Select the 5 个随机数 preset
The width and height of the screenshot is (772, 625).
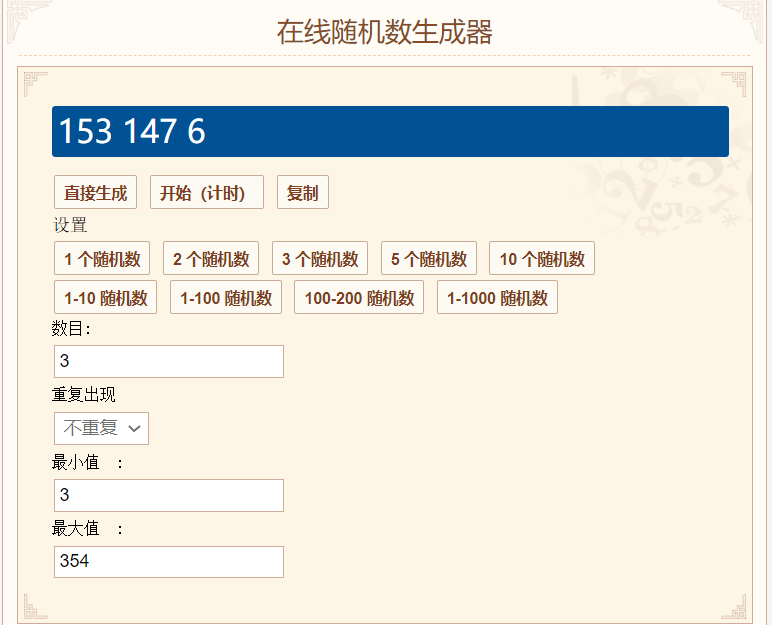(428, 259)
